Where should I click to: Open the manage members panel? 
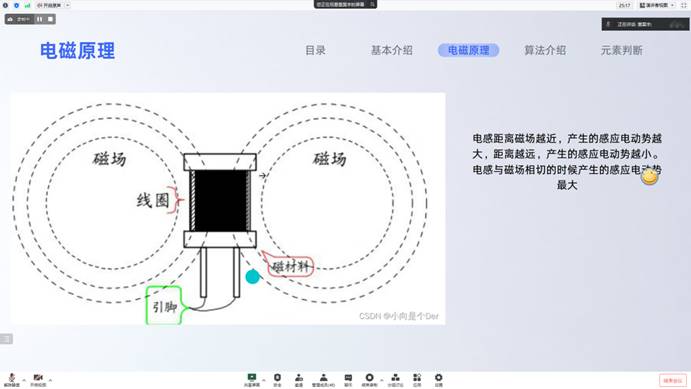pos(323,379)
